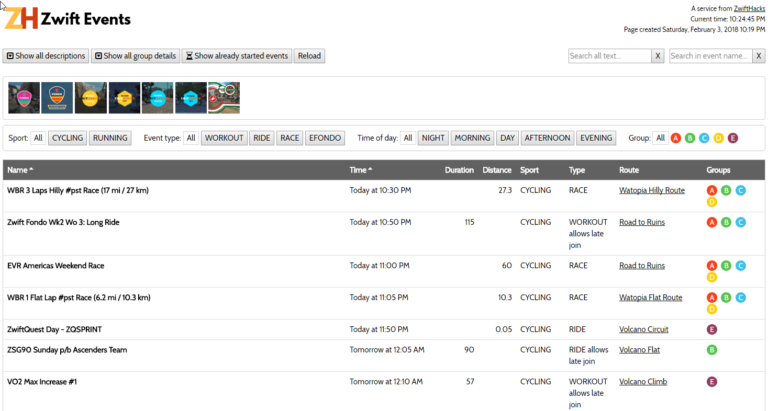
Task: Open Watopia Flat Route link
Action: pos(650,297)
